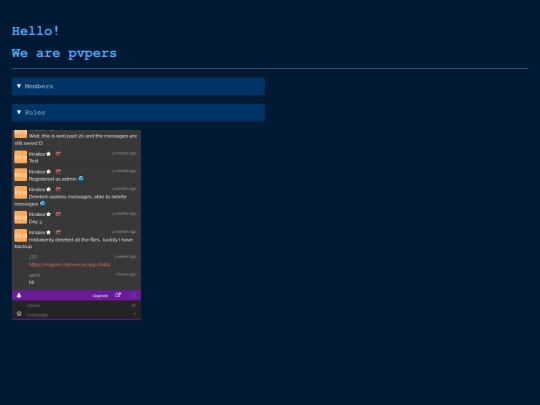This screenshot has height=405, width=540.
Task: Open the red vercel.app link from JTF
Action: tap(70, 264)
